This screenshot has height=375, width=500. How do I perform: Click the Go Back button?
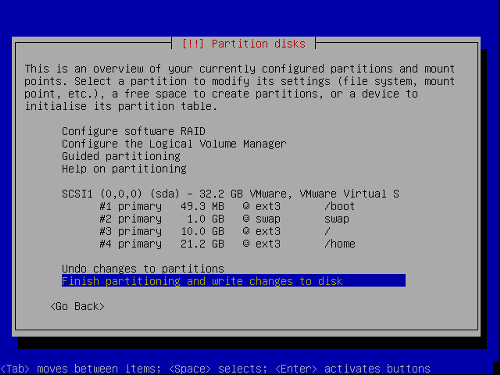click(x=77, y=306)
